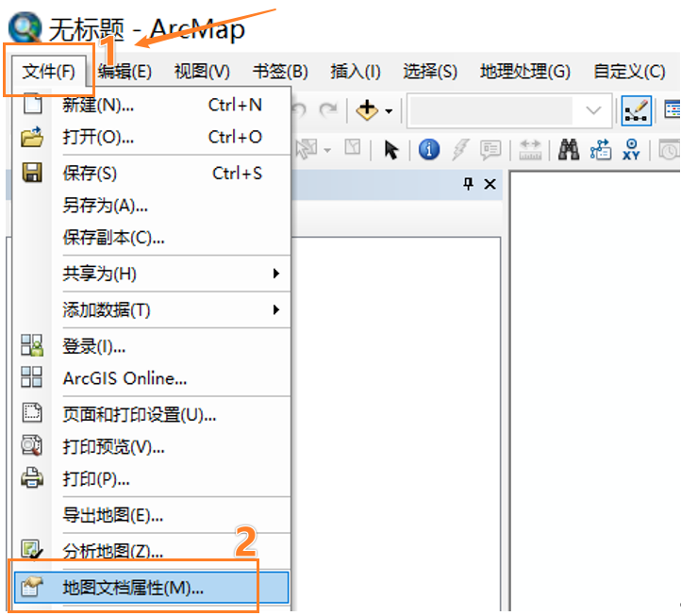
Task: Open the Add Data dropdown arrow
Action: (x=389, y=111)
